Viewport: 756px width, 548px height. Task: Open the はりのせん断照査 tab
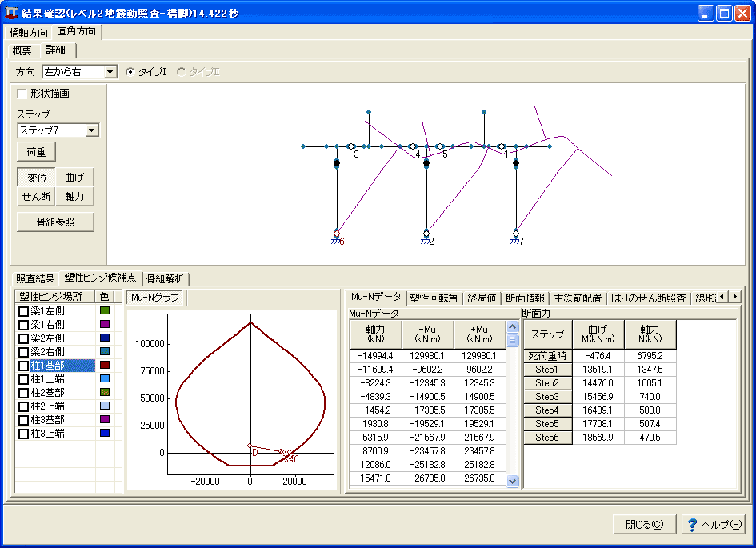(648, 298)
